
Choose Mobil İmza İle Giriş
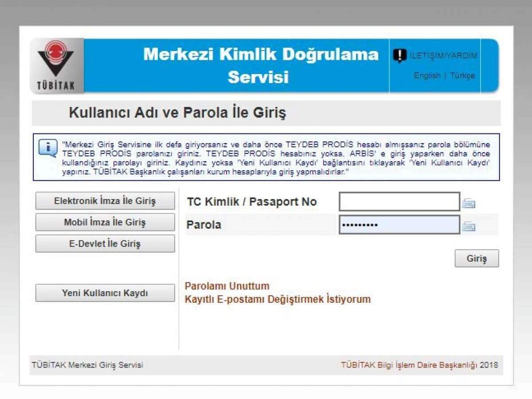point(105,222)
